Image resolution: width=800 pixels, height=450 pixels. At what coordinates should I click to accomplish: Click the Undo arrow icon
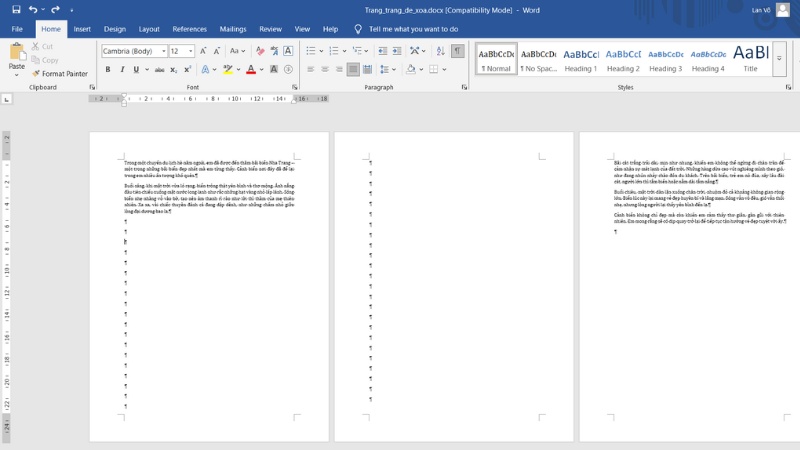click(32, 9)
